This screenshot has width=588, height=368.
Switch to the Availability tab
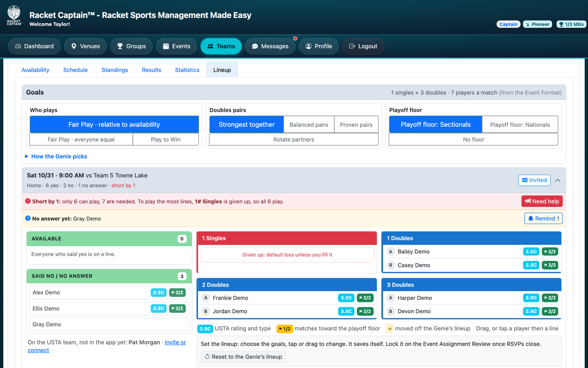[35, 70]
